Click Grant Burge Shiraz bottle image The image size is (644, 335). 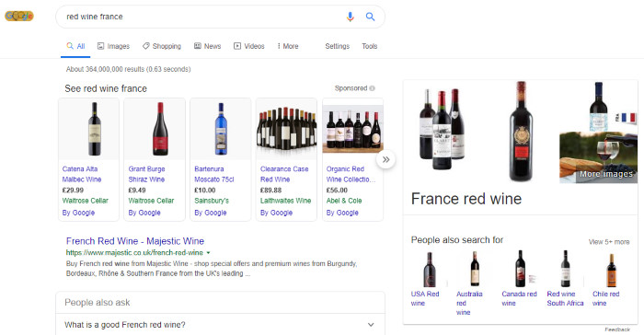point(160,129)
